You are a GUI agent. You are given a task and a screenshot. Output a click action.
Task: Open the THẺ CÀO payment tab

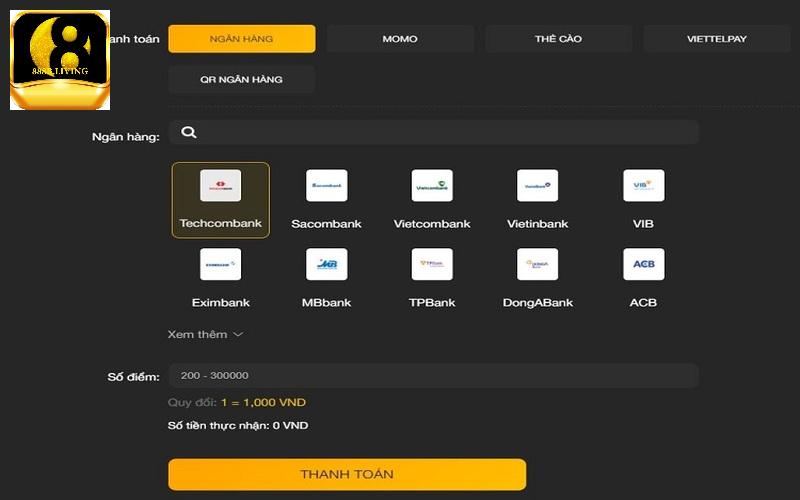tap(558, 39)
